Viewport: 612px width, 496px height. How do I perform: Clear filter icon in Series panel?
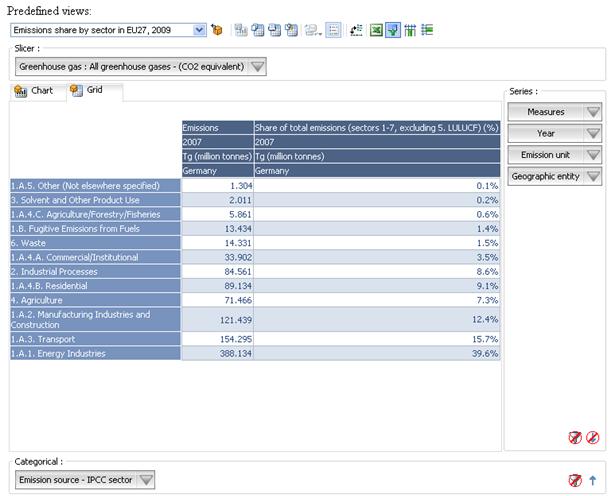pyautogui.click(x=575, y=437)
